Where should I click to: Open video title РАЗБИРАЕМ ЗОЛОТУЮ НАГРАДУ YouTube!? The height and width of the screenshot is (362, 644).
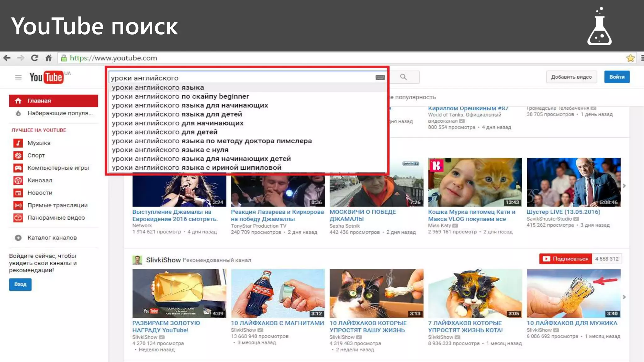point(166,326)
